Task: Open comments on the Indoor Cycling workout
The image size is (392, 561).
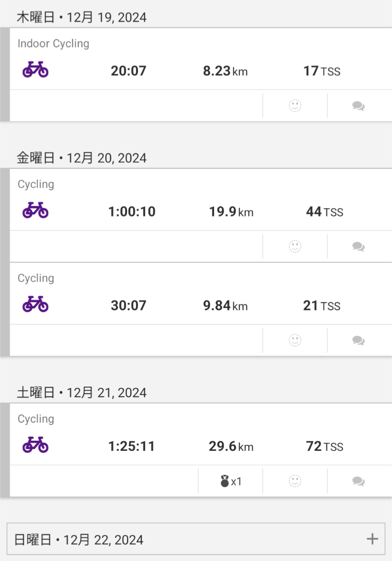Action: 358,106
